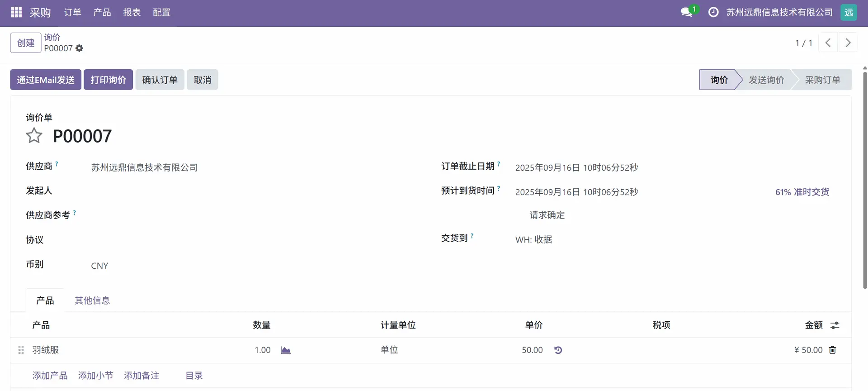This screenshot has height=391, width=868.
Task: Click the price history reset icon
Action: coord(558,350)
